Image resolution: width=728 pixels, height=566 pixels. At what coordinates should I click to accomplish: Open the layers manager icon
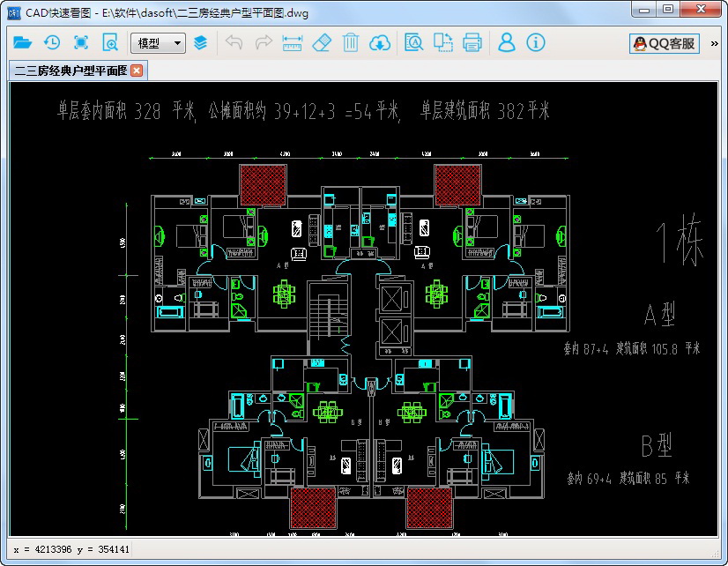pyautogui.click(x=201, y=42)
